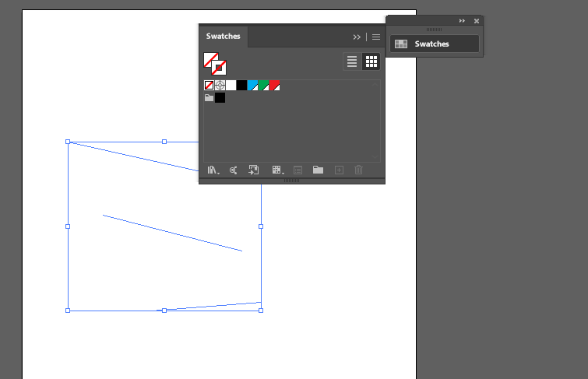The width and height of the screenshot is (588, 379).
Task: Delete the selected swatch
Action: (358, 170)
